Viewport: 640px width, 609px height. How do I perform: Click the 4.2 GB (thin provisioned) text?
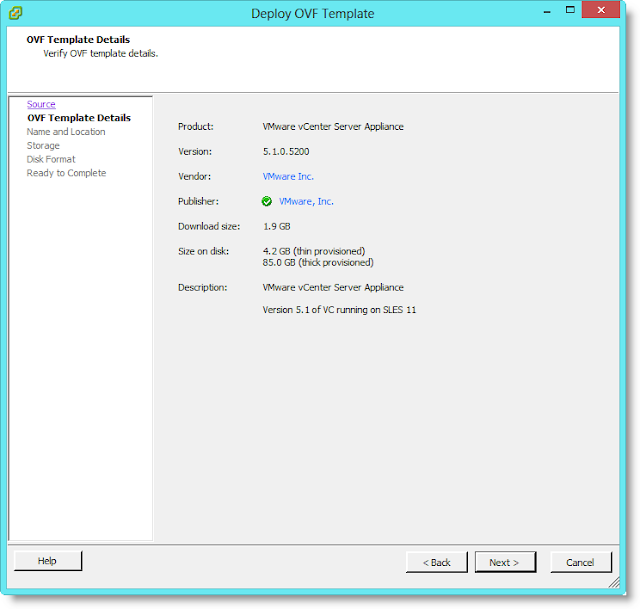pyautogui.click(x=314, y=251)
